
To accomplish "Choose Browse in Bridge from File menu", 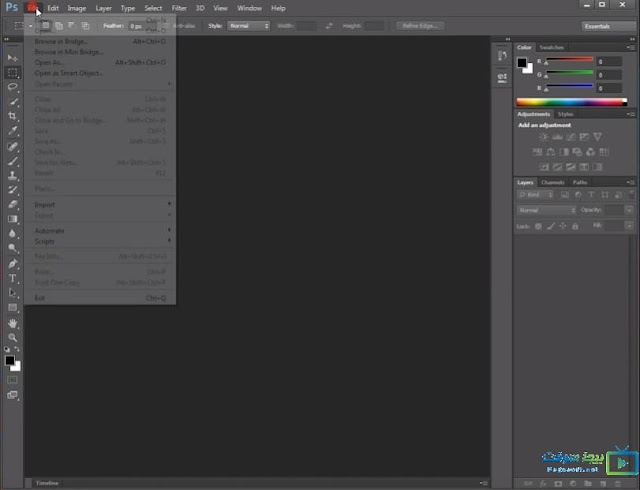I will 100,41.
